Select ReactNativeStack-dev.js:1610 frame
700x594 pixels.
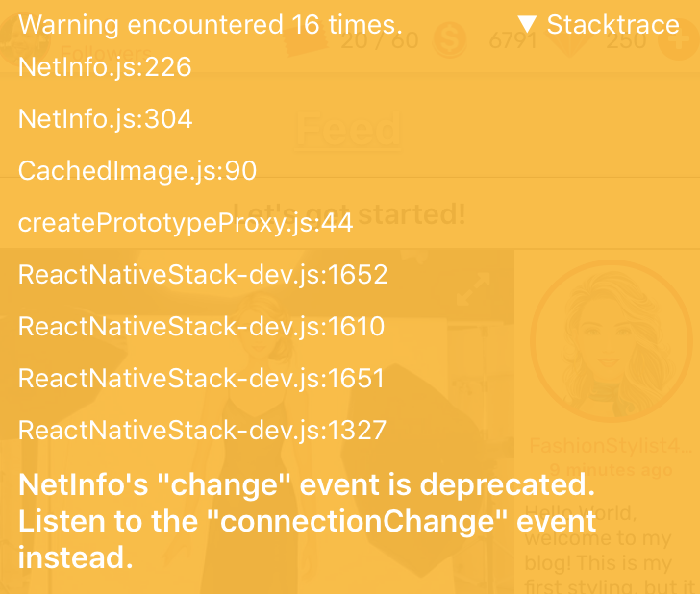[x=202, y=327]
